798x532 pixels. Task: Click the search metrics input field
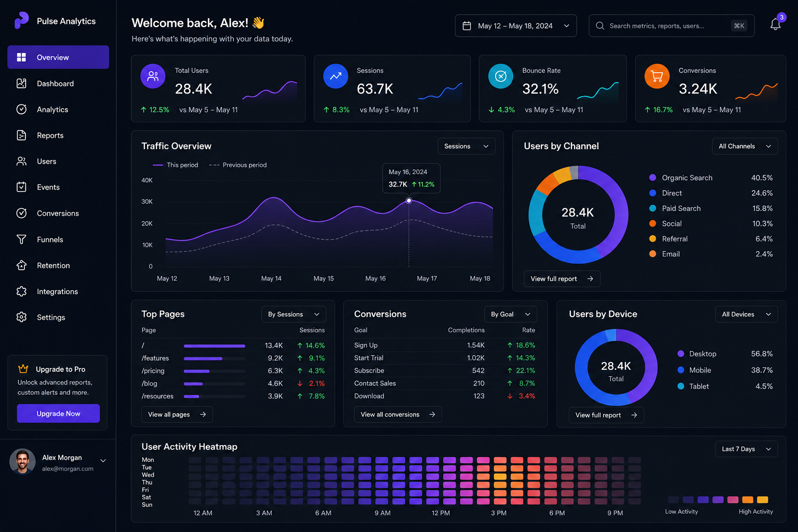coord(672,26)
